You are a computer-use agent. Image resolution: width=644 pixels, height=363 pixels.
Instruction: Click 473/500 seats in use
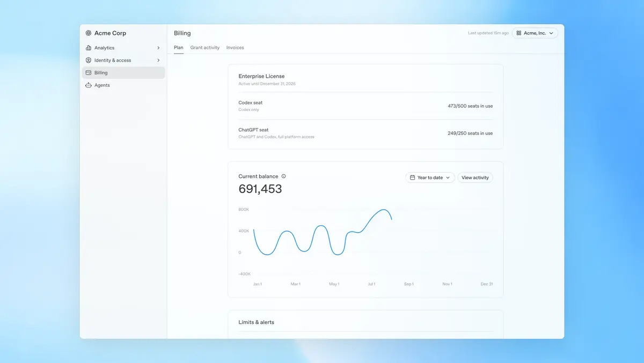470,106
